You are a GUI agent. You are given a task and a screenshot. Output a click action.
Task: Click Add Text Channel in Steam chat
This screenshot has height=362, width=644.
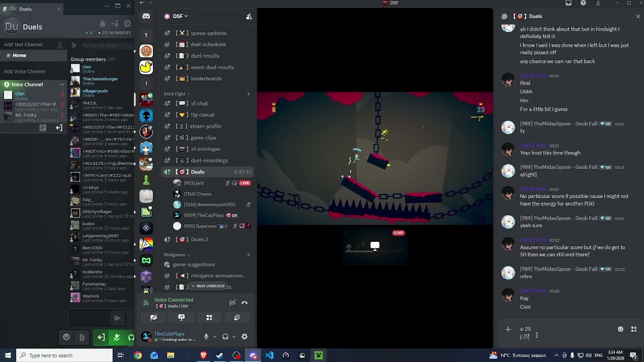pos(23,45)
